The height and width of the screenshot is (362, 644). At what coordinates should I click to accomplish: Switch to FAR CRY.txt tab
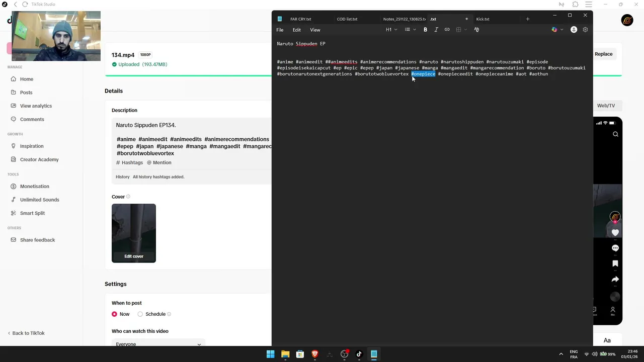coord(301,19)
